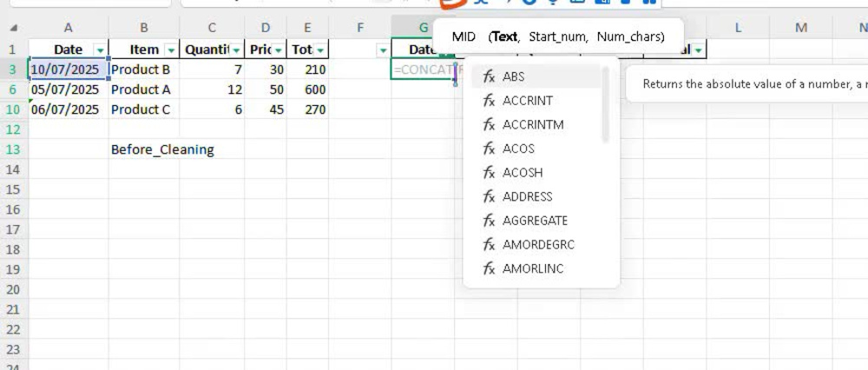
Task: Click Start_num argument in the tooltip
Action: (x=558, y=36)
